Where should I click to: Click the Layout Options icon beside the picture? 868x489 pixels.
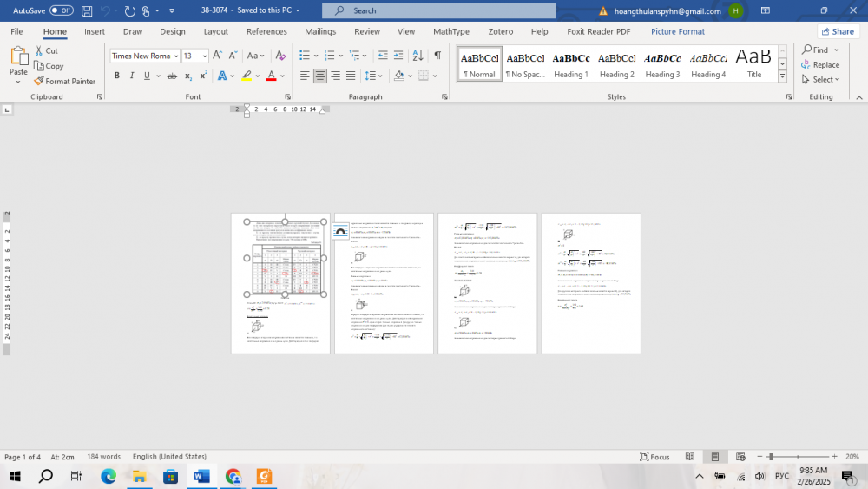(340, 232)
